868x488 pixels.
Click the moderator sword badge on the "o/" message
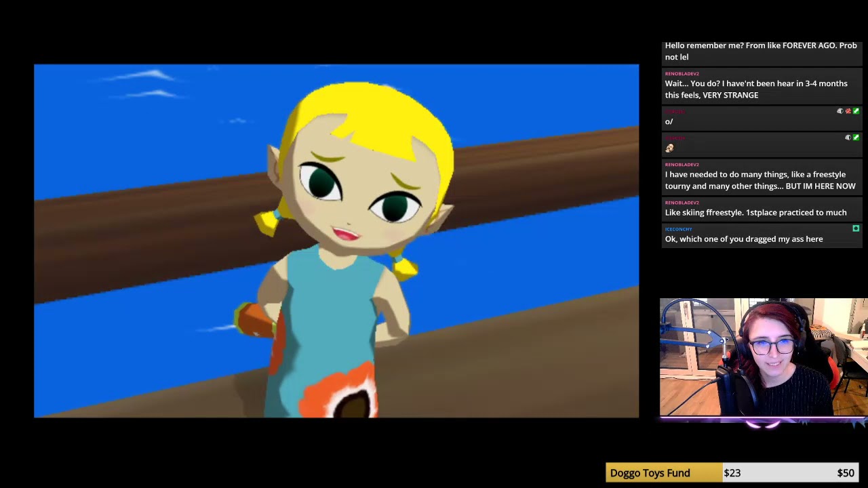click(x=856, y=111)
